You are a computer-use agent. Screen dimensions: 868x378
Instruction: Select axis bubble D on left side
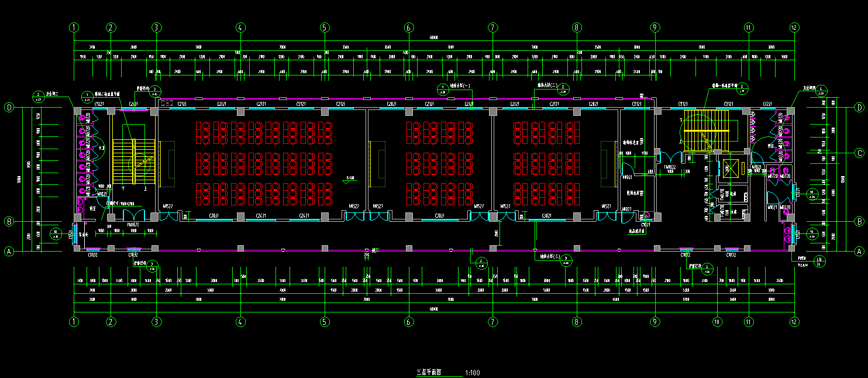pos(9,108)
